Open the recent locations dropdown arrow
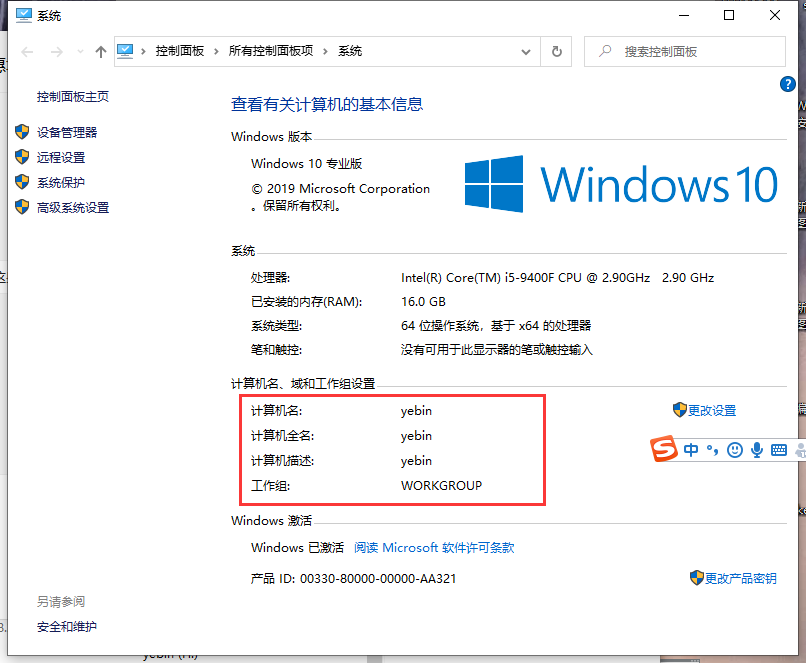The width and height of the screenshot is (806, 663). (80, 51)
